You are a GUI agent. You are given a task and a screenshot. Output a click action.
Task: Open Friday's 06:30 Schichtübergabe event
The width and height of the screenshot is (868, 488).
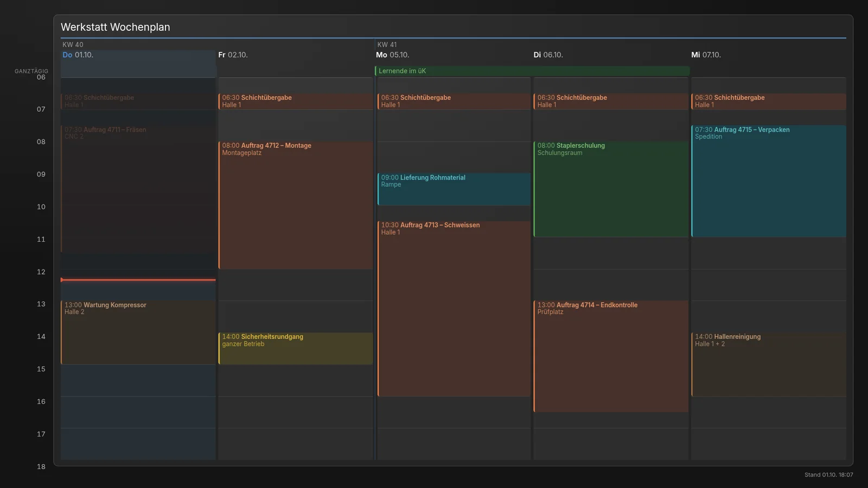pos(296,101)
